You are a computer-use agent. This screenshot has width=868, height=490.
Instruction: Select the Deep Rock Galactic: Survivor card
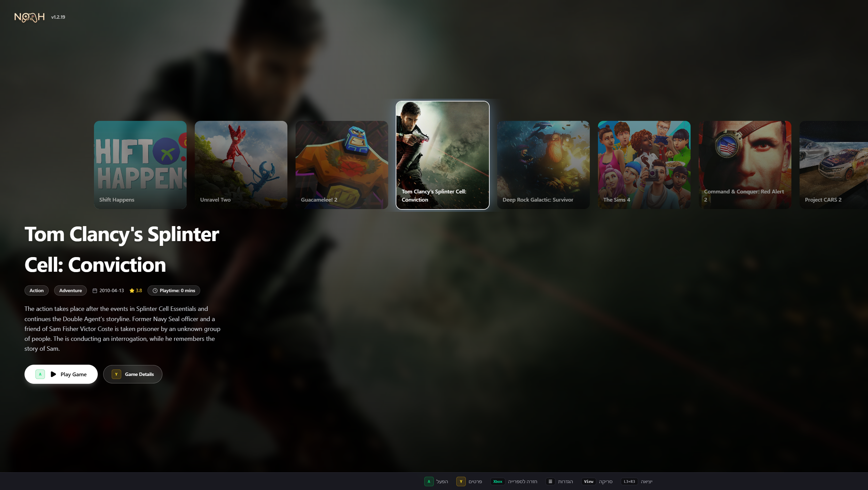pyautogui.click(x=543, y=165)
